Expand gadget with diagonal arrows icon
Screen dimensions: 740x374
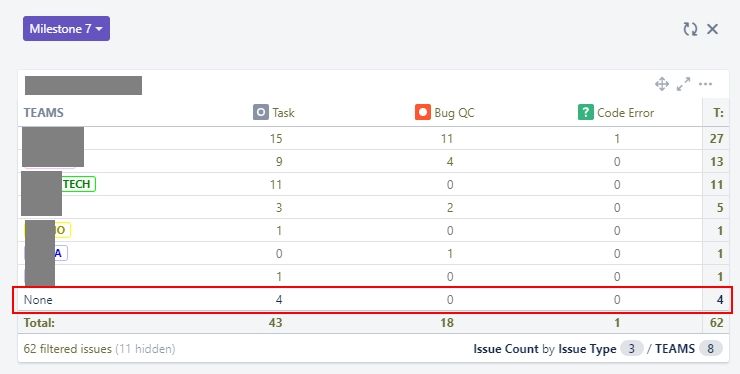[683, 85]
